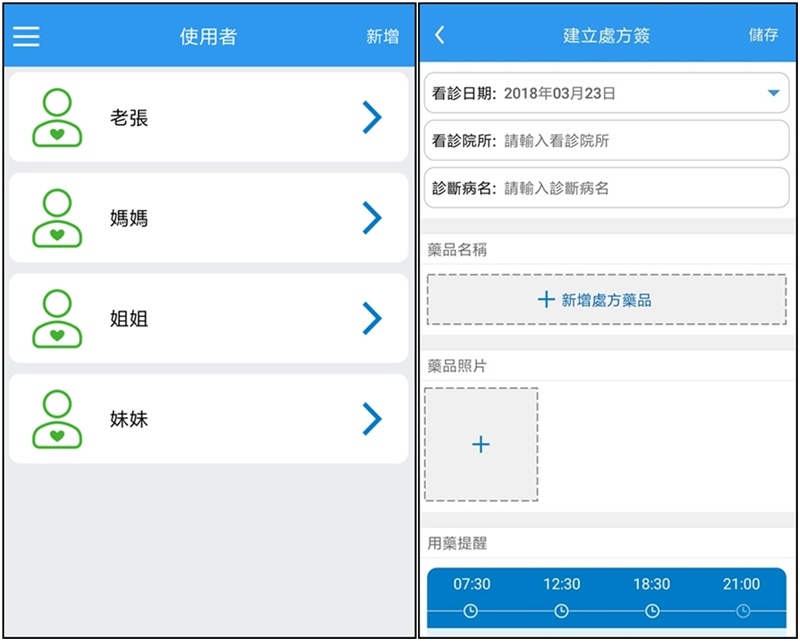Tap 老張's green user avatar icon

(57, 118)
